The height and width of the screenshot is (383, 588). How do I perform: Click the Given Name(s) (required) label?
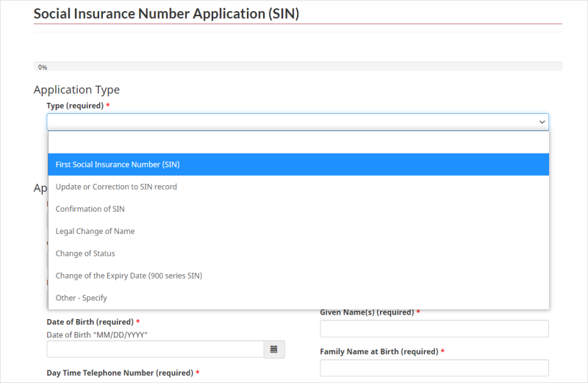coord(366,312)
